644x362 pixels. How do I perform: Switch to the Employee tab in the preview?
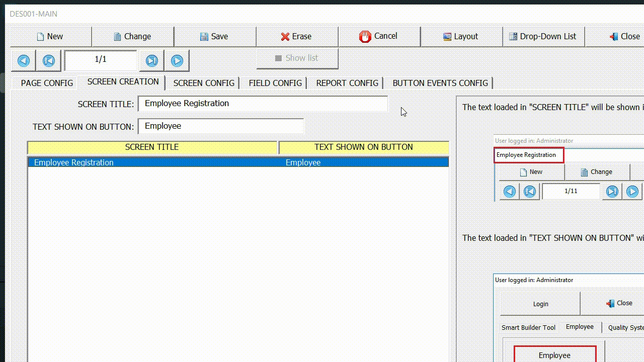coord(580,327)
